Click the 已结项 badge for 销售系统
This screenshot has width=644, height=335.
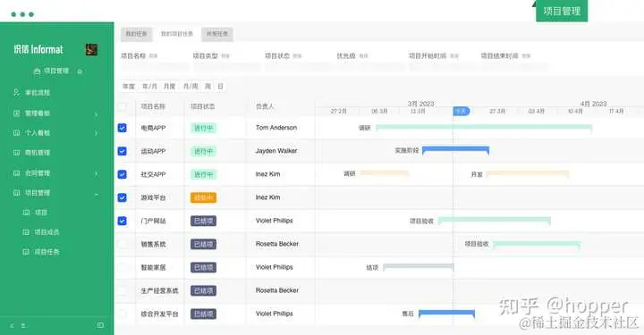pos(203,245)
